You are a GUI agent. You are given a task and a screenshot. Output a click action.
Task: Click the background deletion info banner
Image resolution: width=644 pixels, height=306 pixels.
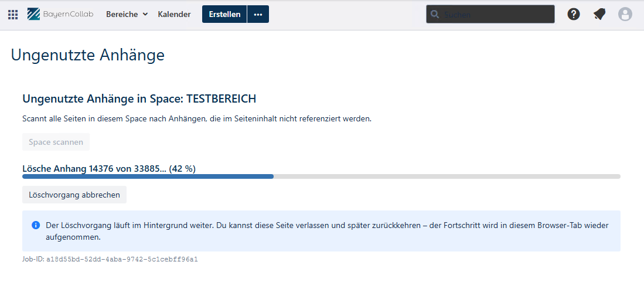coord(321,231)
